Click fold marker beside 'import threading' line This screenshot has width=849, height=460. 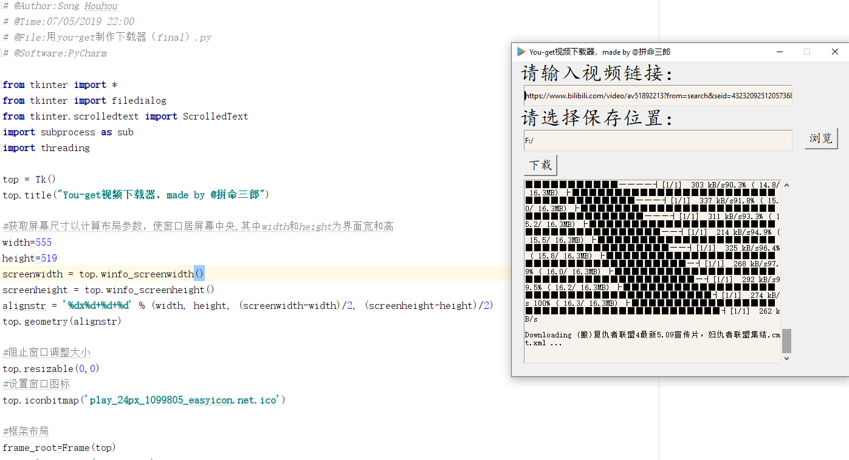tap(2, 148)
